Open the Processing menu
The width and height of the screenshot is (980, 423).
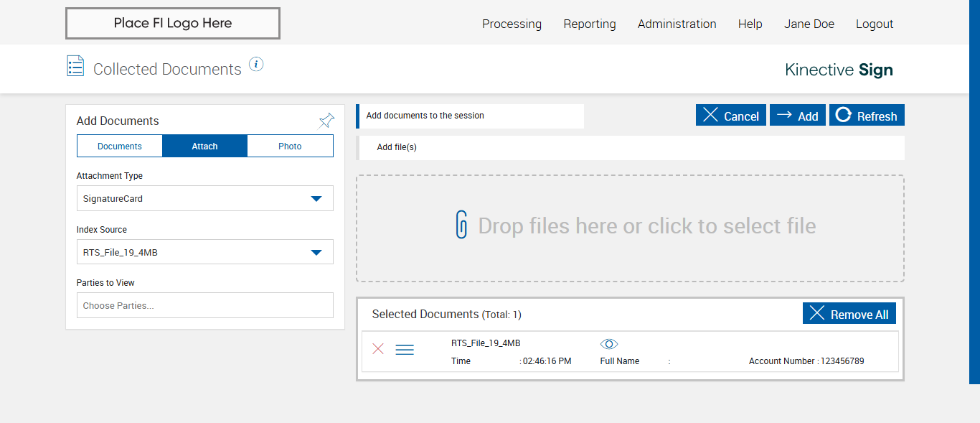512,24
